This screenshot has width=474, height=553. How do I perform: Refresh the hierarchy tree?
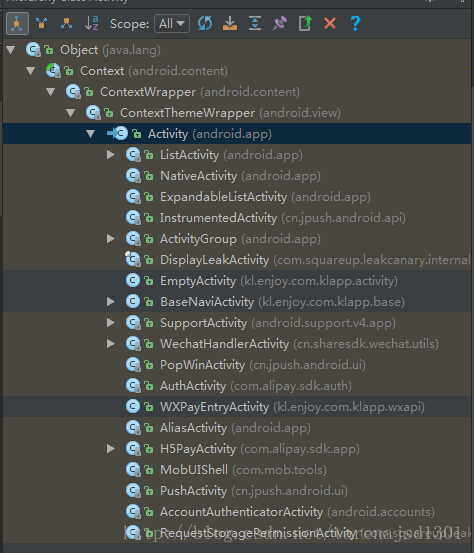(x=205, y=24)
